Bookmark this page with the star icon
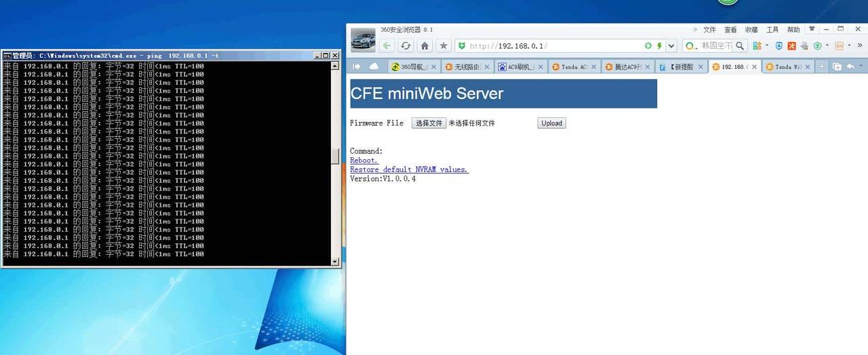 (443, 46)
